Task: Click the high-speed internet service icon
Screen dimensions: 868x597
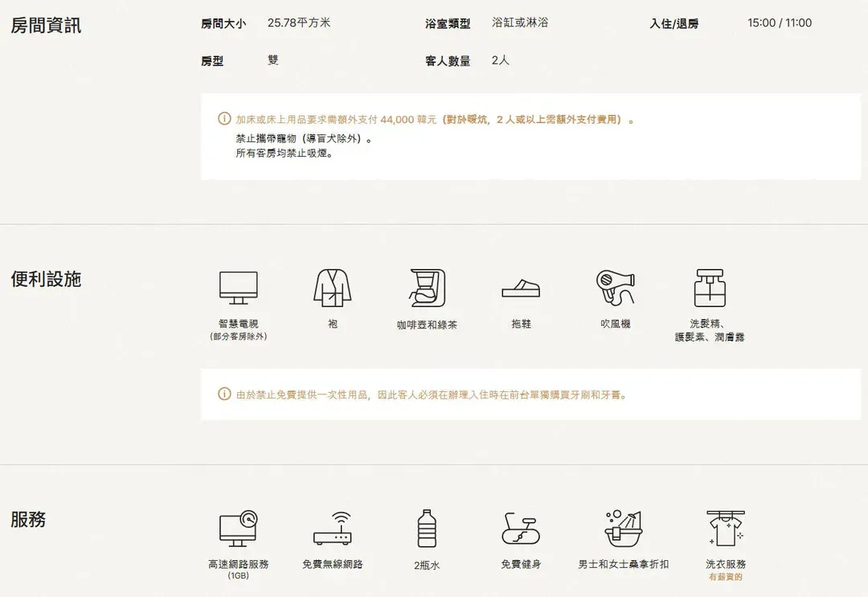Action: (x=239, y=528)
